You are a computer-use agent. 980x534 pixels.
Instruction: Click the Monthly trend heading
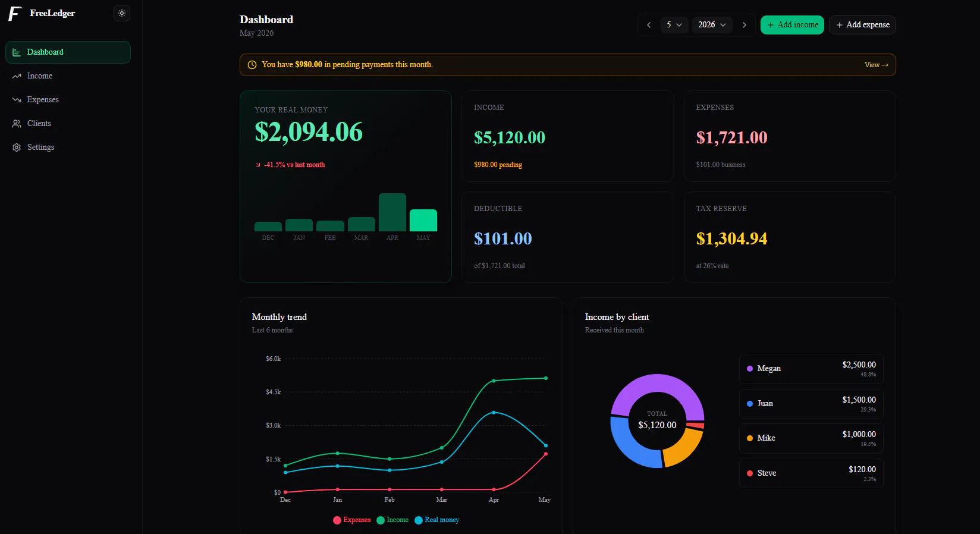279,318
